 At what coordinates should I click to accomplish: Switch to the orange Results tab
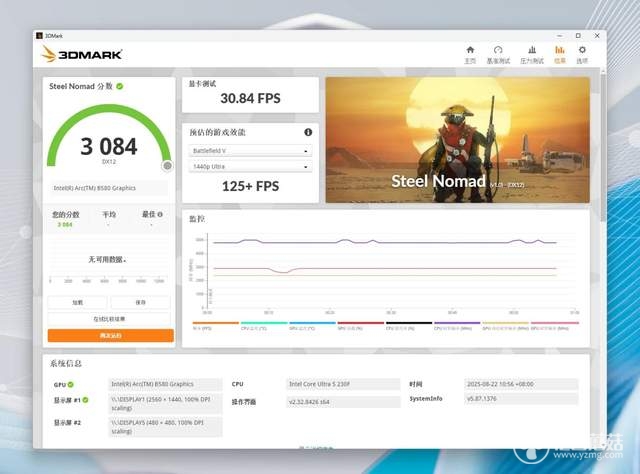click(560, 54)
